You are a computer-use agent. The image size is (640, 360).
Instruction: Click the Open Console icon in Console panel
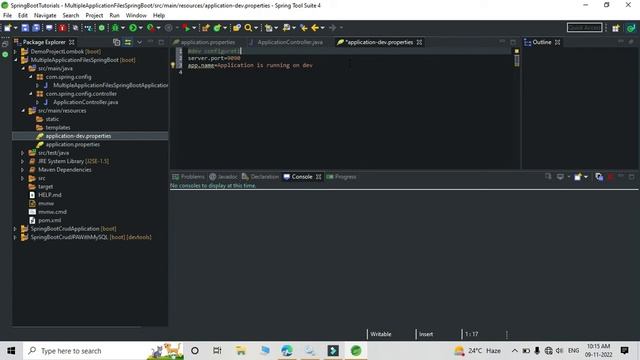point(577,177)
